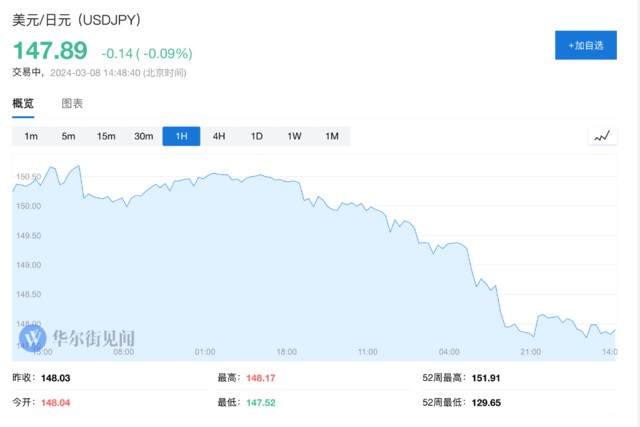Switch chart to 30m interval
640x427 pixels.
click(144, 136)
